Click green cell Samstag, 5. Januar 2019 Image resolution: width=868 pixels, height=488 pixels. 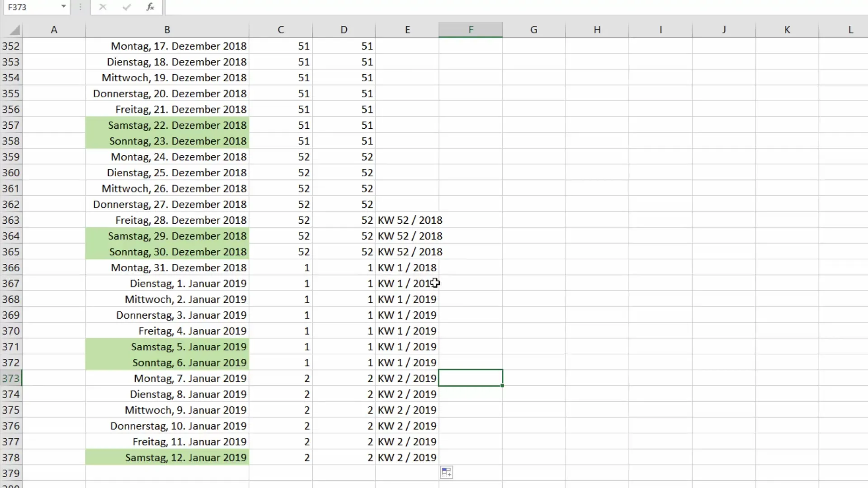point(167,347)
